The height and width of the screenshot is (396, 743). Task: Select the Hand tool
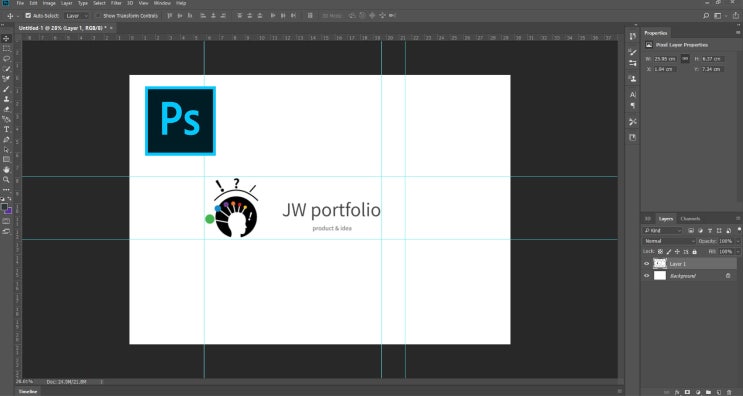(x=7, y=170)
